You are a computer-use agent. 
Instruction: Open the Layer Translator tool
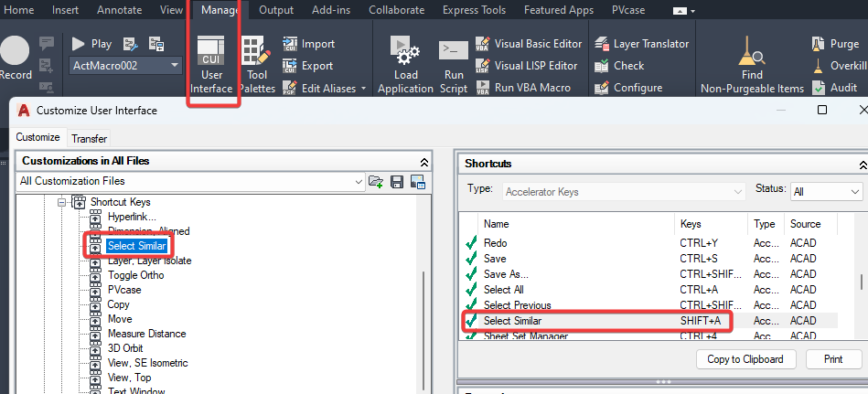coord(641,44)
